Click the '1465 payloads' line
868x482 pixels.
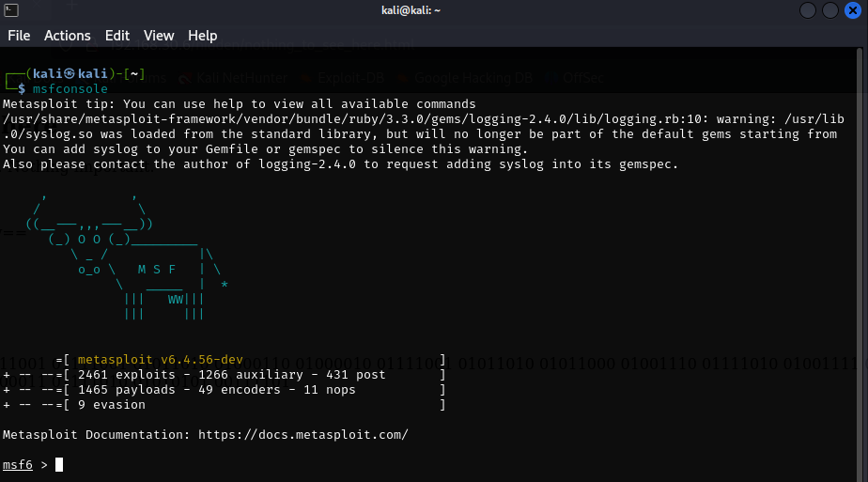(x=216, y=390)
